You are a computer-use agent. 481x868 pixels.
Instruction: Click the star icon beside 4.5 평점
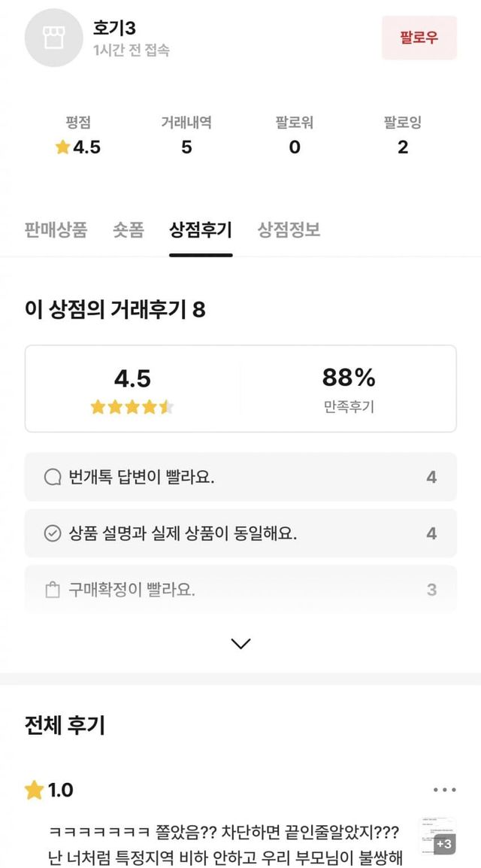coord(62,147)
